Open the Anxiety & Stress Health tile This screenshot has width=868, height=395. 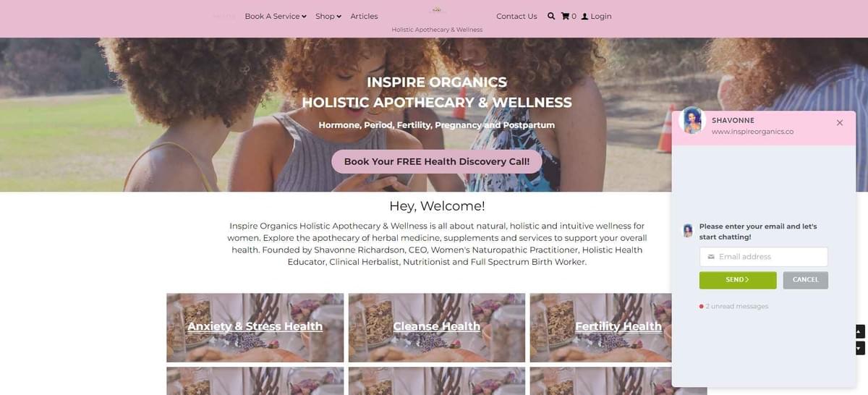(255, 327)
